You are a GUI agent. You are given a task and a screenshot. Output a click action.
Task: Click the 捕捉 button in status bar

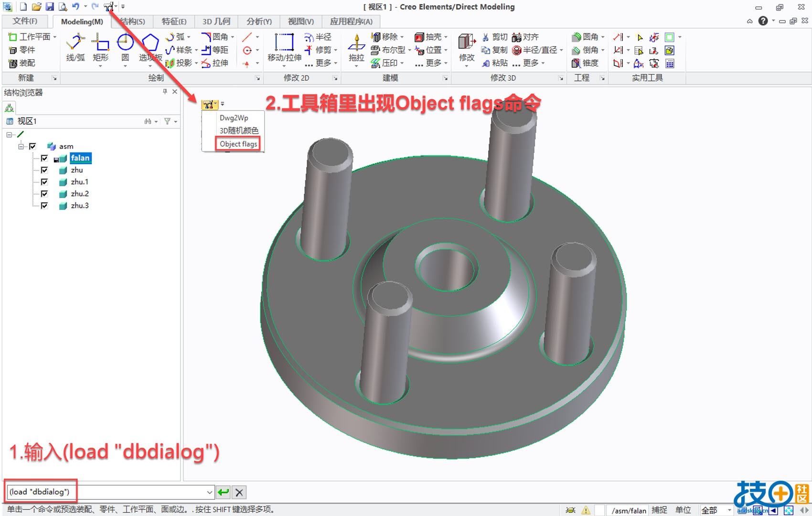tap(660, 510)
